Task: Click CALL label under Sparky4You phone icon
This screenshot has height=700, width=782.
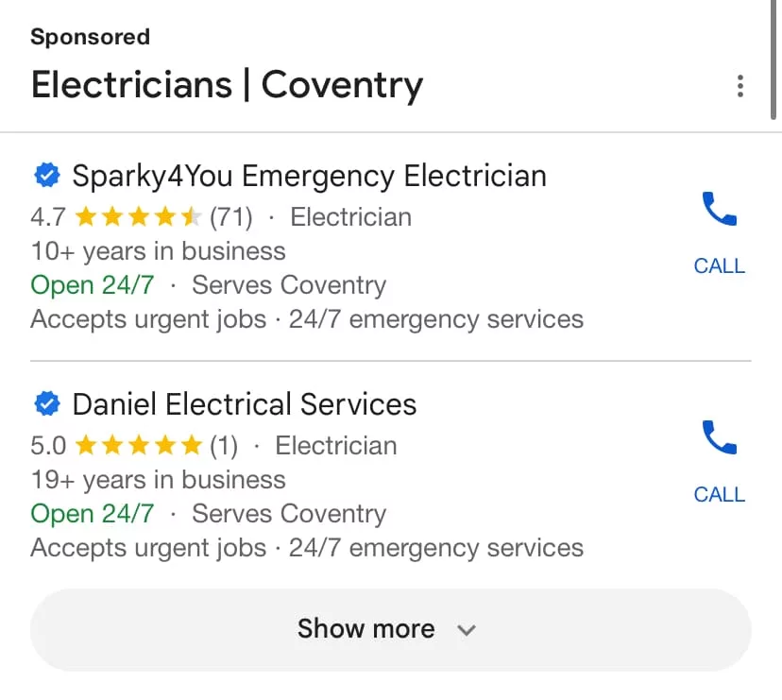Action: point(719,266)
